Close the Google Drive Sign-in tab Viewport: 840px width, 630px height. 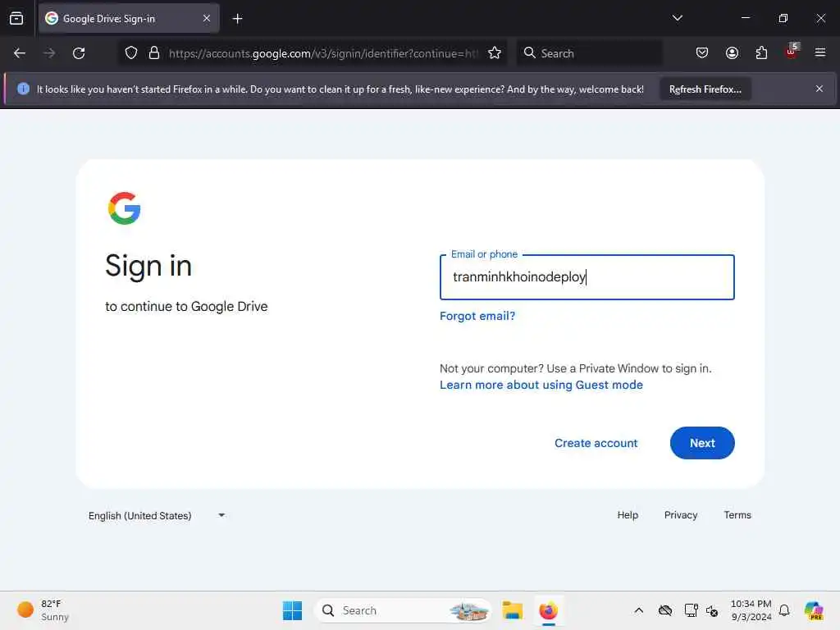[207, 18]
